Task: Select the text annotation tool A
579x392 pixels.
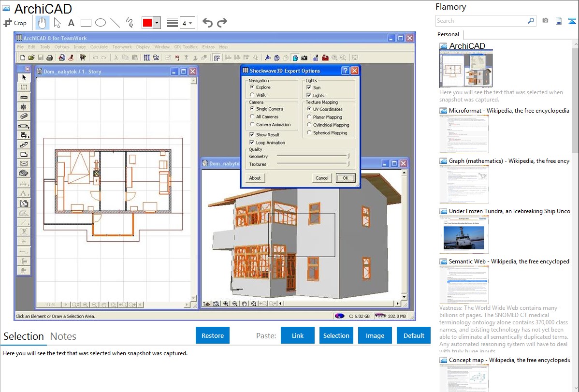Action: click(x=71, y=23)
